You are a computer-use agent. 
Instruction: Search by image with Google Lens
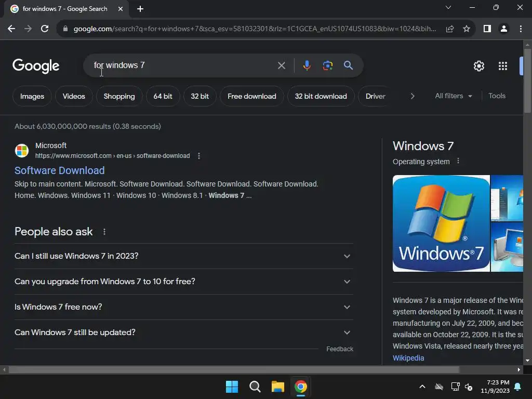[x=327, y=65]
